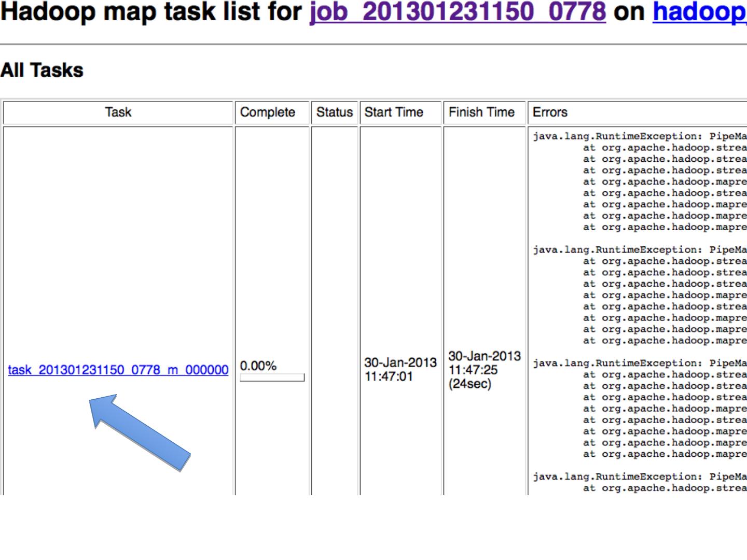
Task: Click the 11:47:01 start time value
Action: tap(388, 377)
